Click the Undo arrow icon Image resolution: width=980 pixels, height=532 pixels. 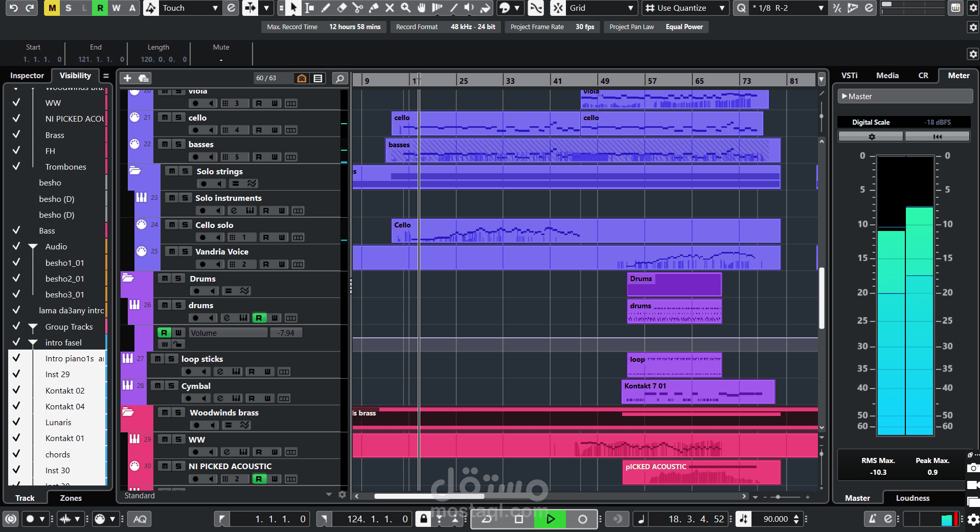(14, 8)
